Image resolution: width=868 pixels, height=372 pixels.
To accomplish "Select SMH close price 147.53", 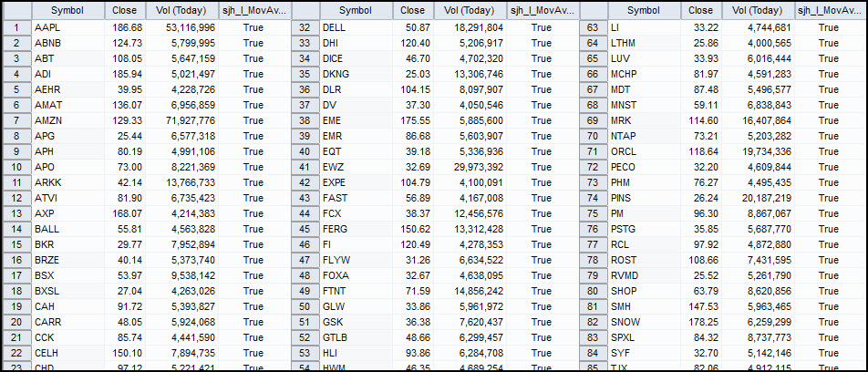I will [x=701, y=306].
